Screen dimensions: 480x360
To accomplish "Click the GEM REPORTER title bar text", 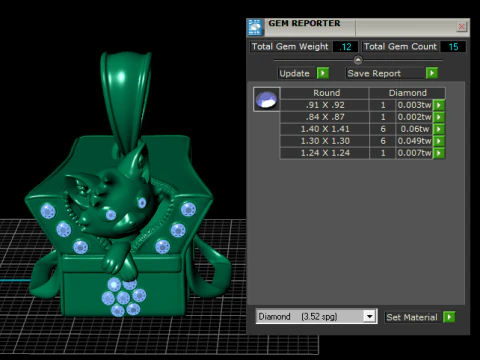I will [304, 23].
